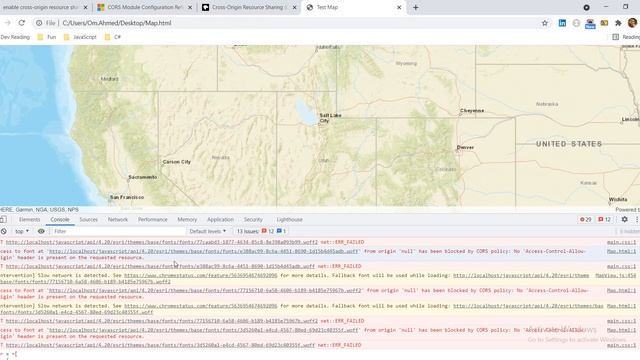Open the DevTools Application panel
640x360 pixels.
point(220,220)
